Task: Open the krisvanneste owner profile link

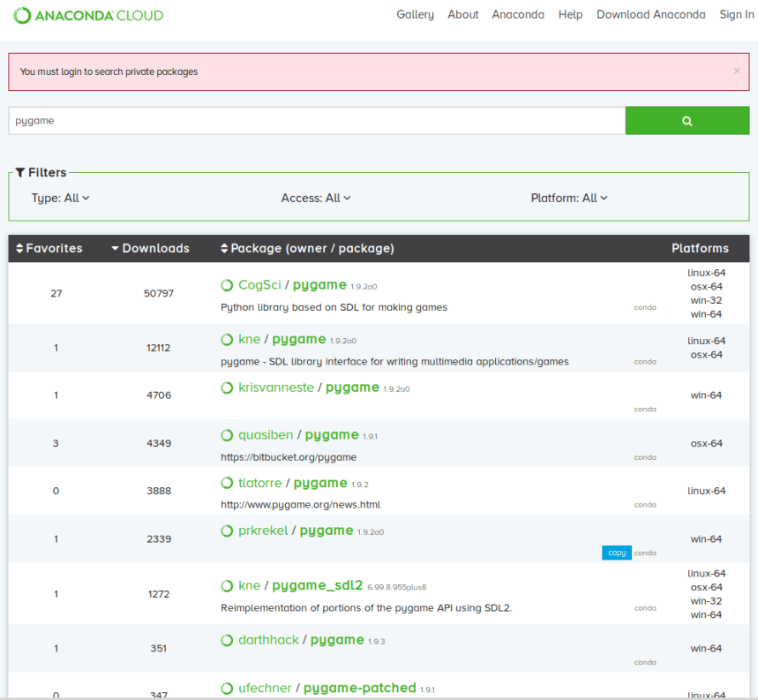Action: [275, 388]
